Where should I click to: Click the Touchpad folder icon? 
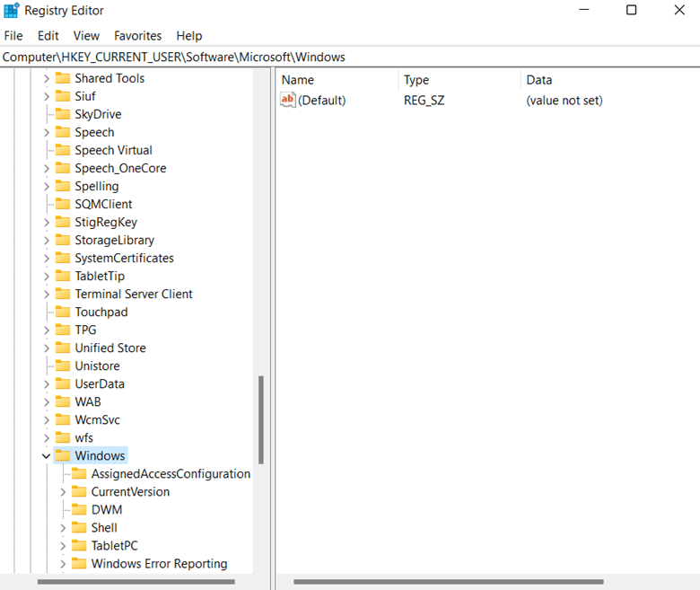[x=63, y=312]
